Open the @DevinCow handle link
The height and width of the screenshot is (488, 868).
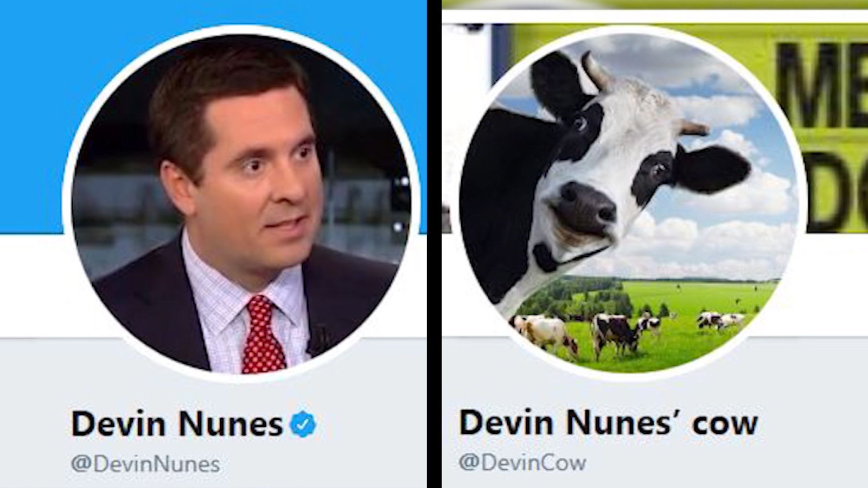click(522, 463)
